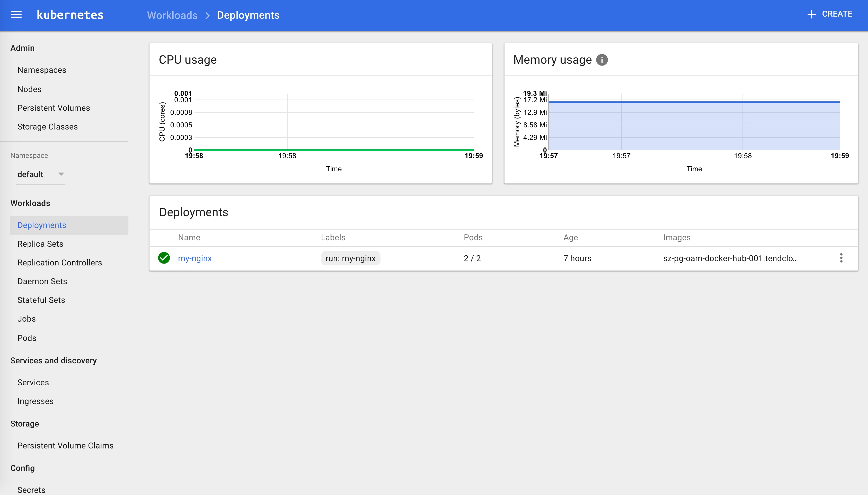Screen dimensions: 868x495
Task: Expand the Storage section in sidebar
Action: tap(24, 424)
